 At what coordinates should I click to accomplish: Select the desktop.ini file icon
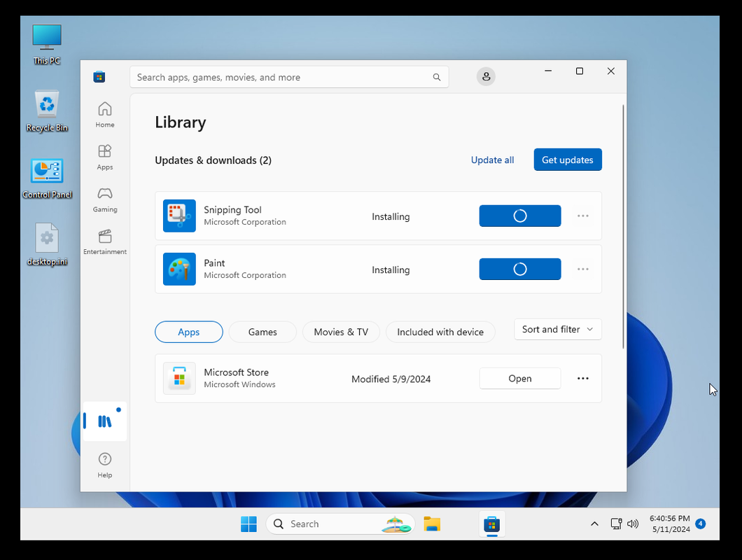pyautogui.click(x=47, y=245)
